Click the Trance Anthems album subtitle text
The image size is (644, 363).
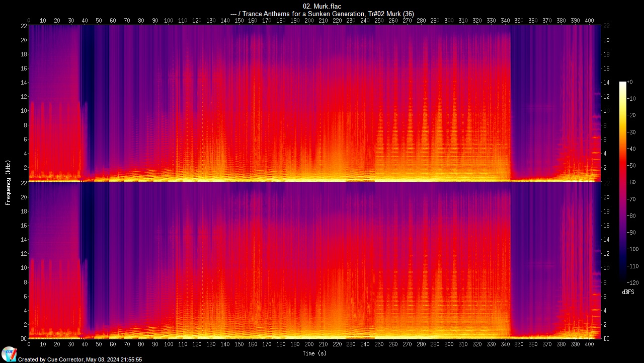pyautogui.click(x=322, y=14)
